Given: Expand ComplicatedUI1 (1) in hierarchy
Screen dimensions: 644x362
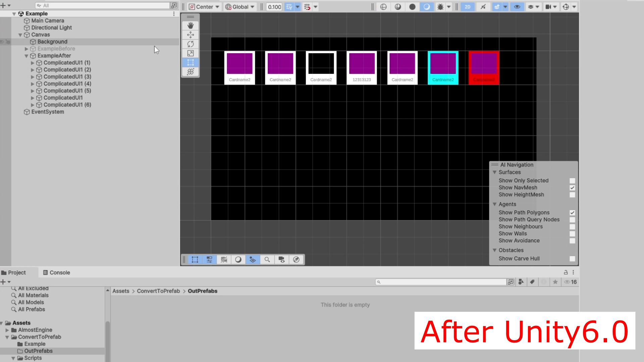Looking at the screenshot, I should pyautogui.click(x=33, y=63).
